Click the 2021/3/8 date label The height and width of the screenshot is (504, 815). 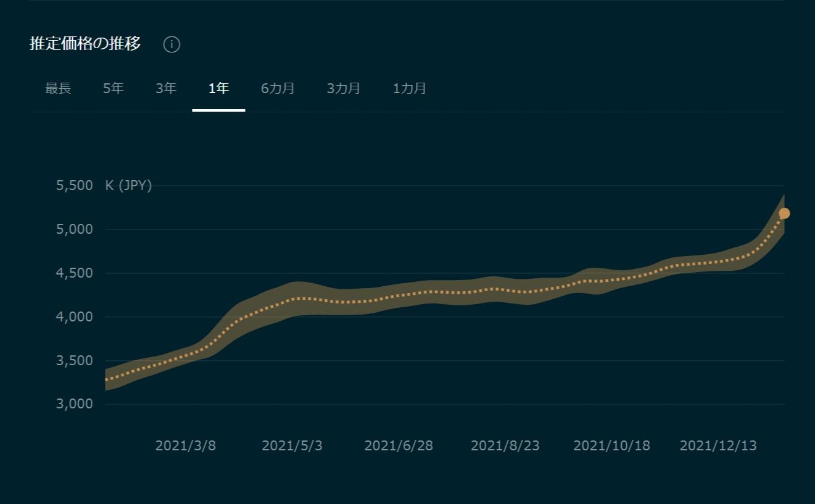(x=185, y=446)
